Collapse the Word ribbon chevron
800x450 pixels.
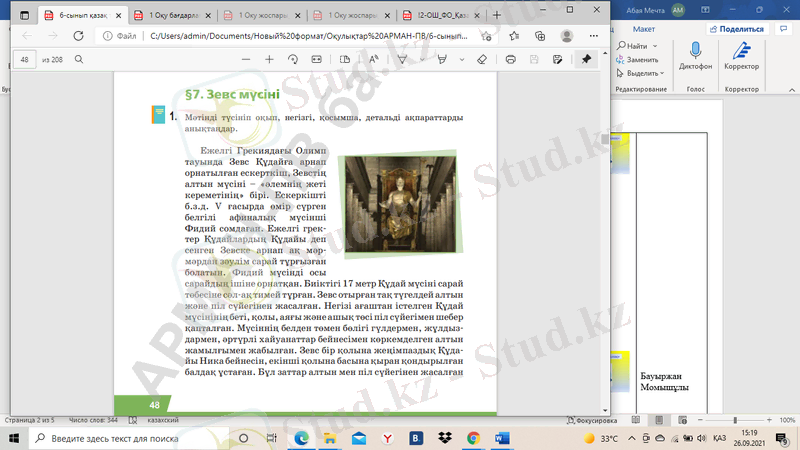791,89
